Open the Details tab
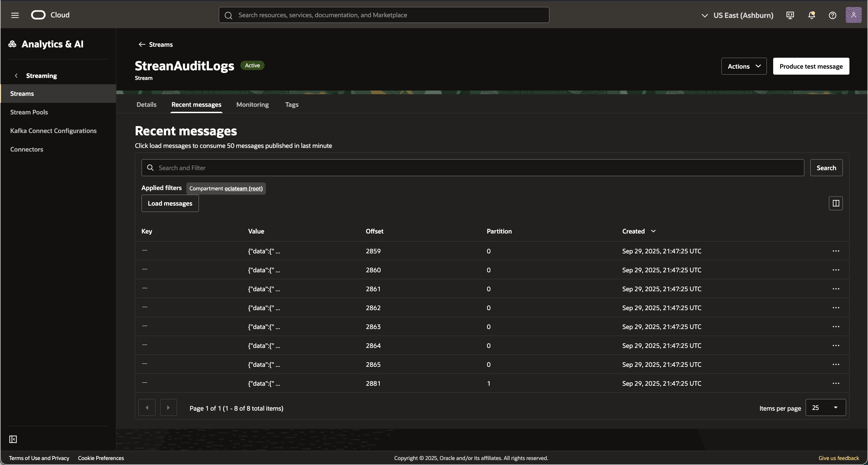868x465 pixels. pyautogui.click(x=146, y=104)
